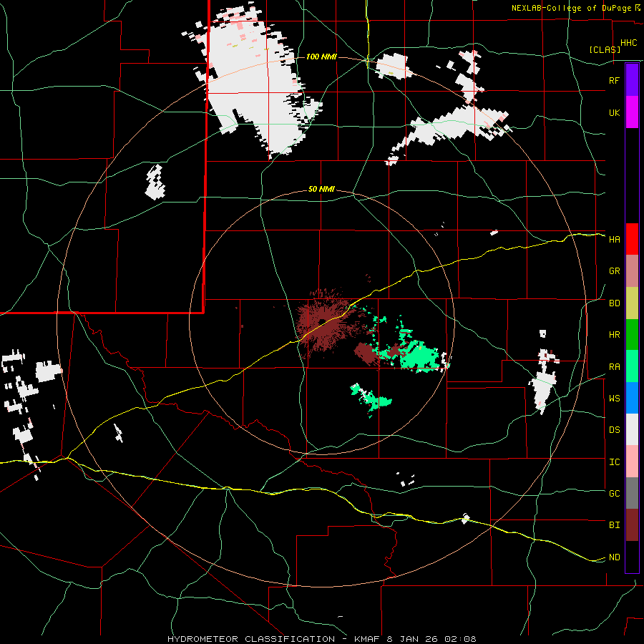Screen dimensions: 644x644
Task: Click the HA red legend swatch
Action: click(632, 239)
